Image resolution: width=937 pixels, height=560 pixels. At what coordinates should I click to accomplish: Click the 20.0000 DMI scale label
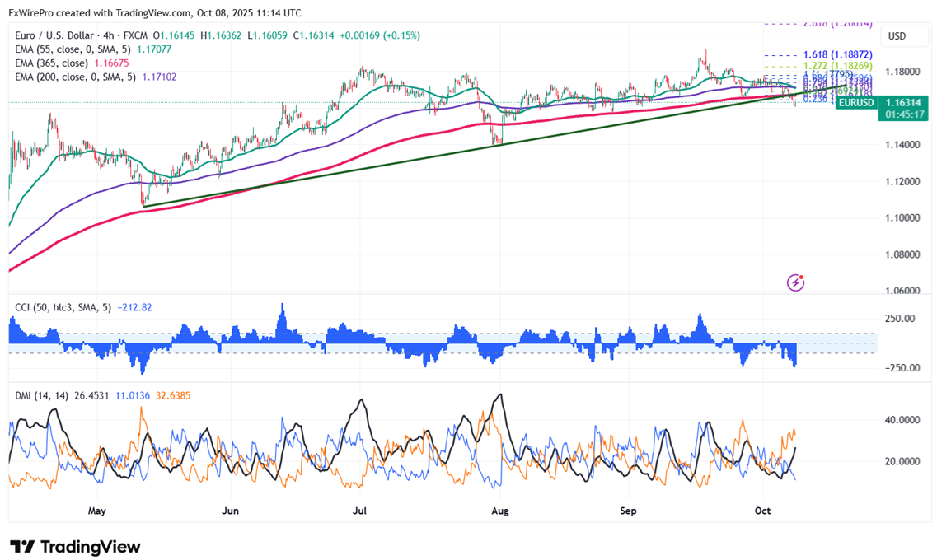[902, 461]
